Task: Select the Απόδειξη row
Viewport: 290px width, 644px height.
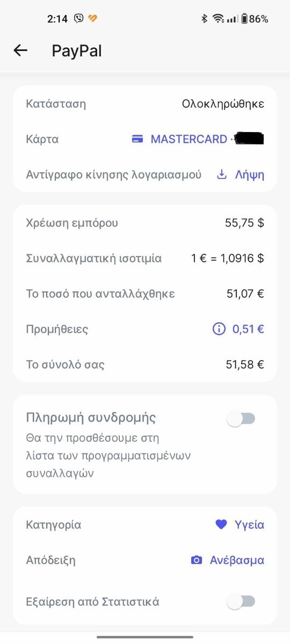Action: [x=145, y=560]
